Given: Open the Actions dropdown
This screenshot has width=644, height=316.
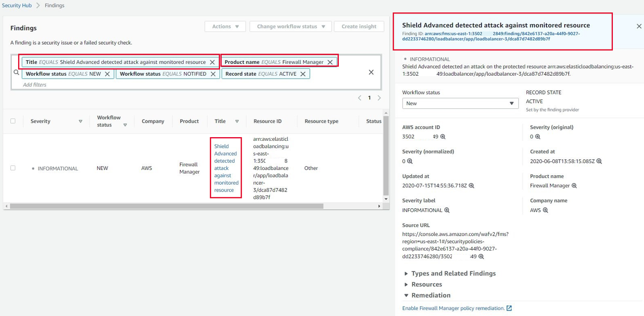Looking at the screenshot, I should pos(225,27).
